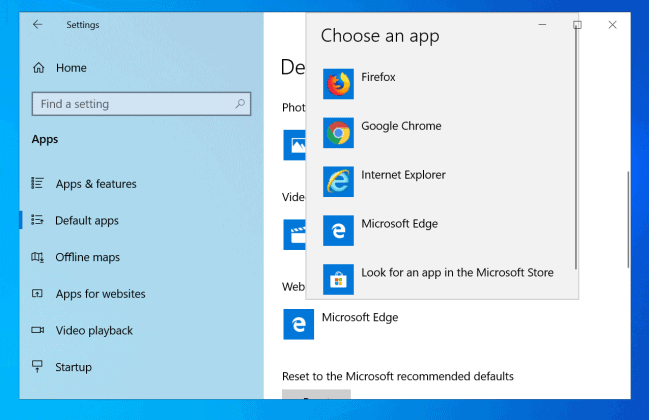649x420 pixels.
Task: Click the Choose an app popup scrollbar
Action: 576,149
